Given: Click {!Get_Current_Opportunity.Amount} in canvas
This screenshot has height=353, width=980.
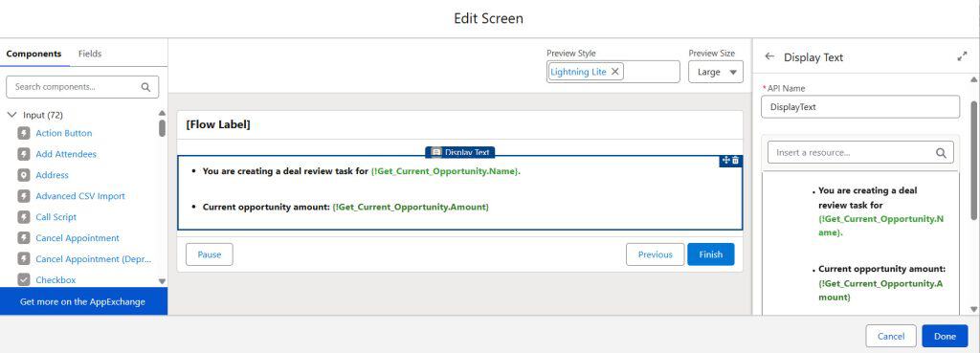Looking at the screenshot, I should 411,207.
